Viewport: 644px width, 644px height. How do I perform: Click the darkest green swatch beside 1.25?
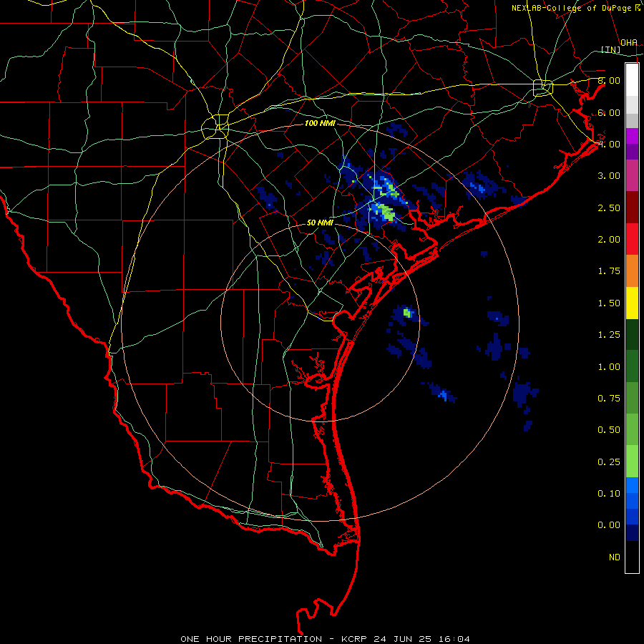pyautogui.click(x=632, y=334)
